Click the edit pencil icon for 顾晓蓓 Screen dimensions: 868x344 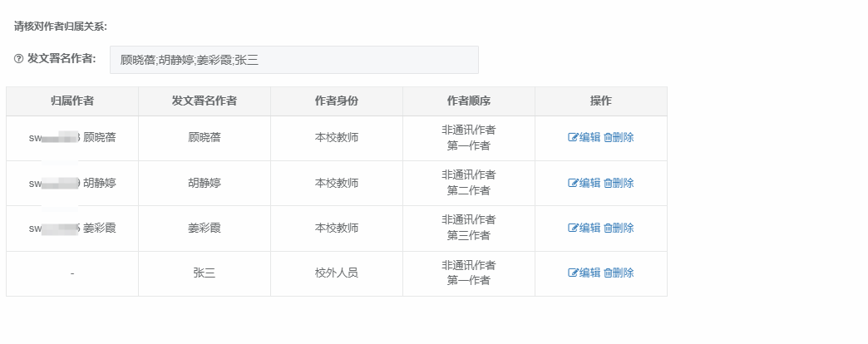(573, 138)
